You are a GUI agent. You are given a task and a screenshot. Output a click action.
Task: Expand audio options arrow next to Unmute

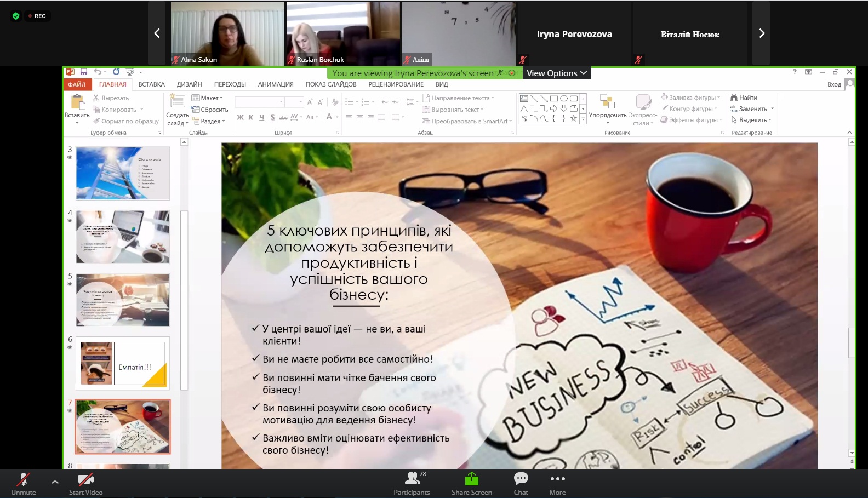pyautogui.click(x=55, y=482)
